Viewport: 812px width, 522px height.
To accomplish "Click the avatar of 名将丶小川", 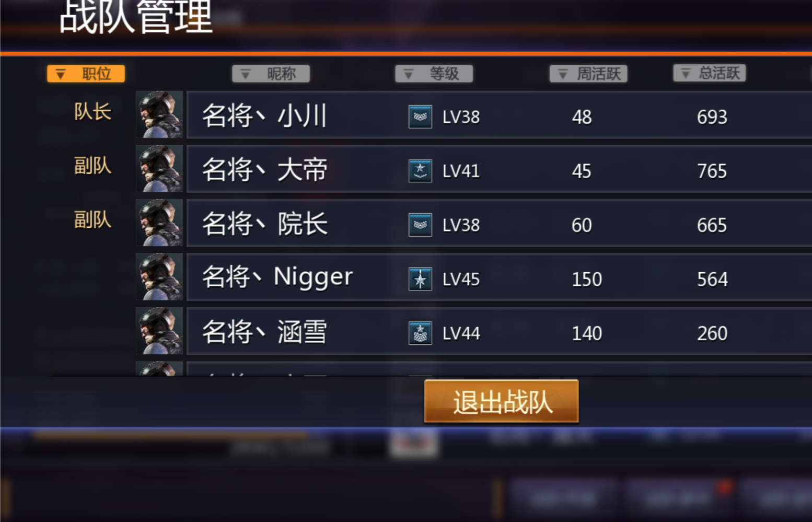I will [x=160, y=114].
